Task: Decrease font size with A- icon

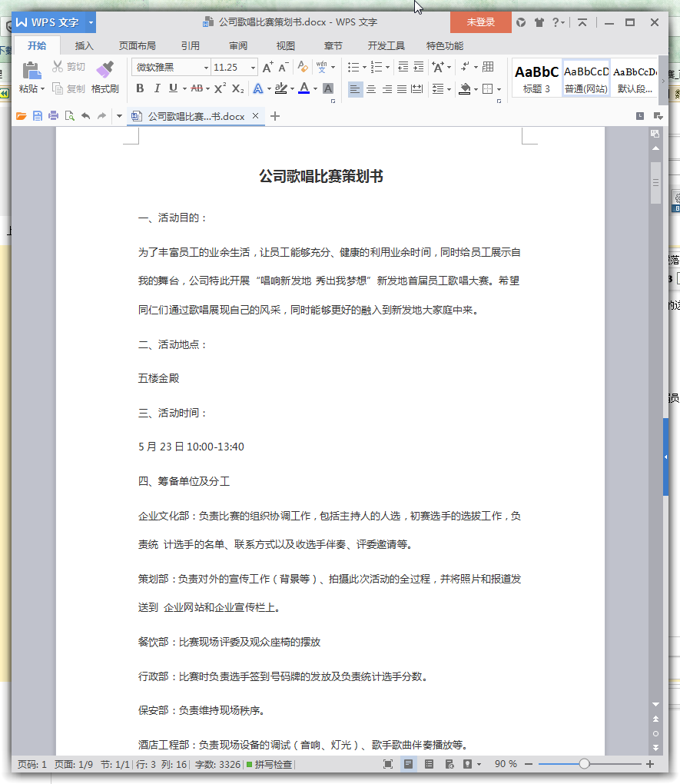Action: tap(283, 67)
